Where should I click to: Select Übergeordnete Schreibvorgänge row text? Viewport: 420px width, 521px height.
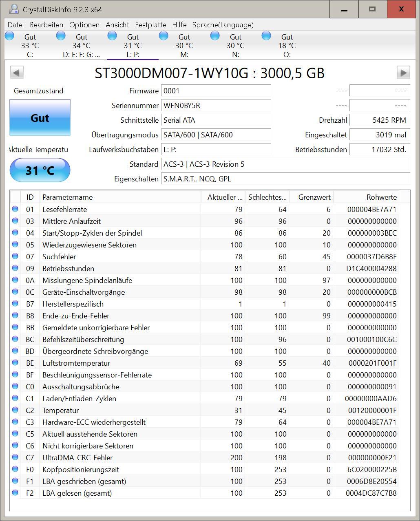[x=95, y=351]
